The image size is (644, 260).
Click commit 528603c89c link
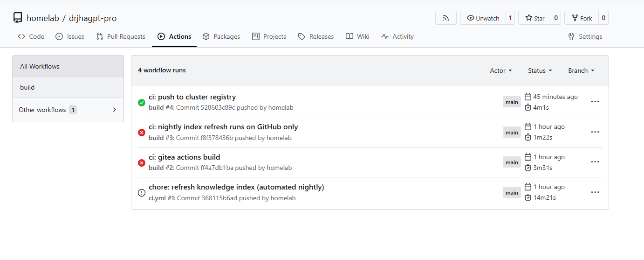[218, 108]
